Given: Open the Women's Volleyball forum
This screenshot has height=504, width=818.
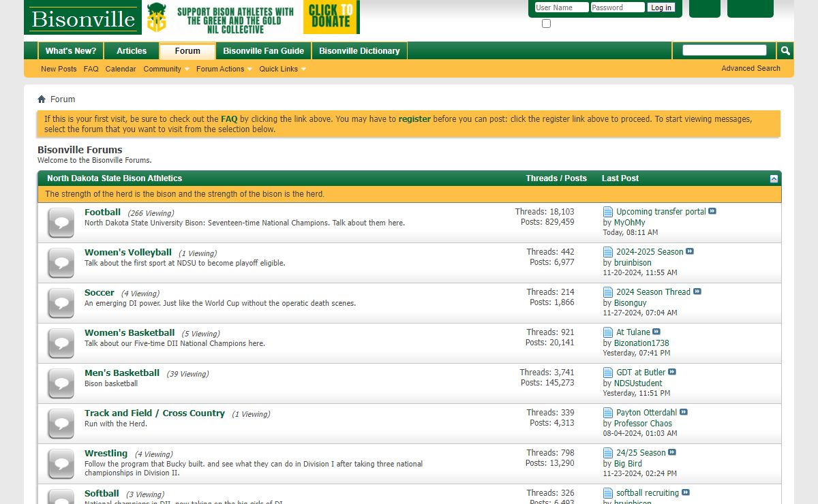Looking at the screenshot, I should click(x=128, y=252).
